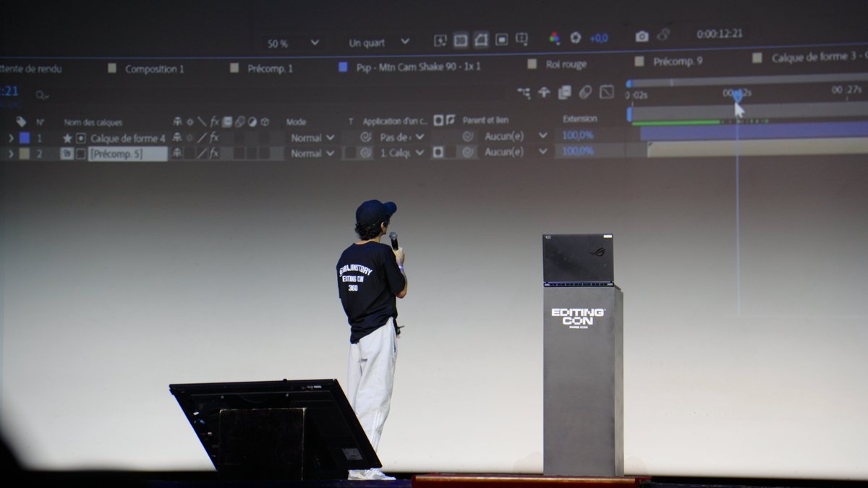The width and height of the screenshot is (868, 488).
Task: Toggle matte alpha switch on layer 2
Action: click(x=438, y=152)
